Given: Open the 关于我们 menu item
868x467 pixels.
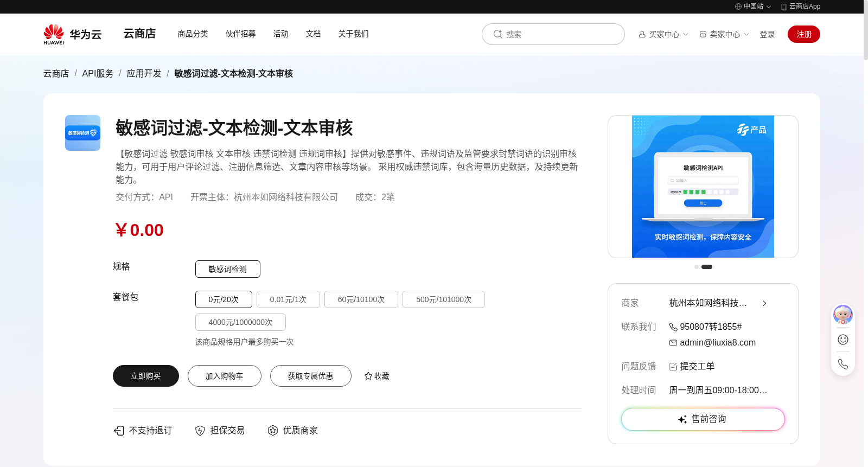Looking at the screenshot, I should 354,34.
